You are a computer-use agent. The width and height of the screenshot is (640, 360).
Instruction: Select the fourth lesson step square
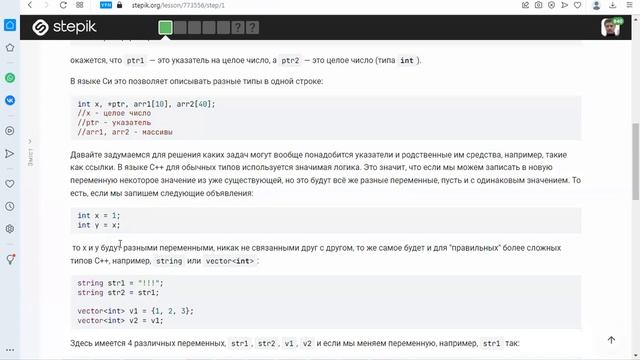pyautogui.click(x=209, y=28)
